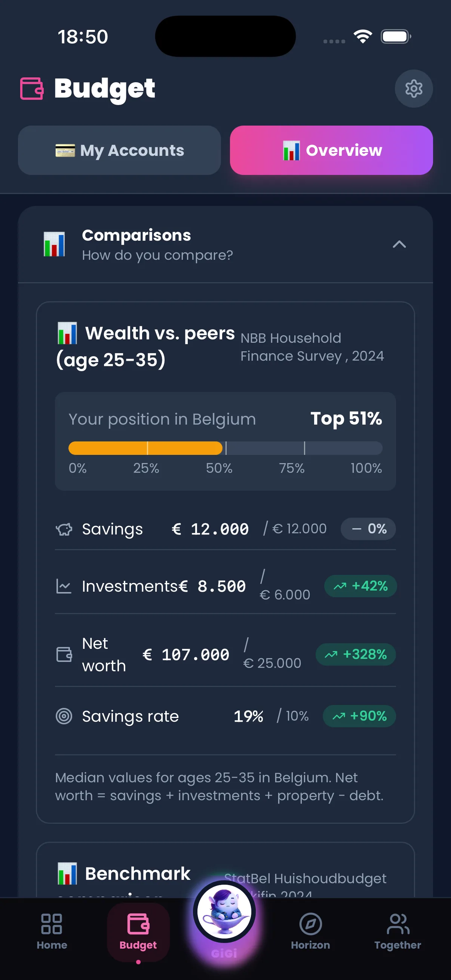
Task: Click the orange Top 51% position bar
Action: [145, 448]
